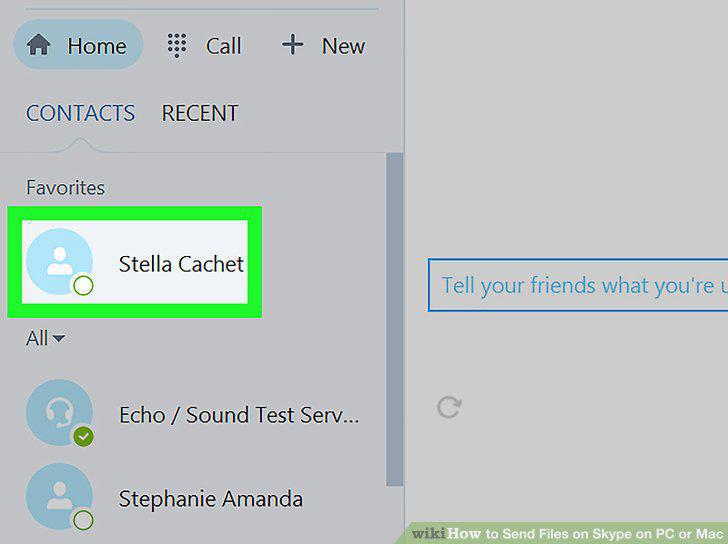Switch to the RECENT tab
The image size is (728, 544).
200,113
